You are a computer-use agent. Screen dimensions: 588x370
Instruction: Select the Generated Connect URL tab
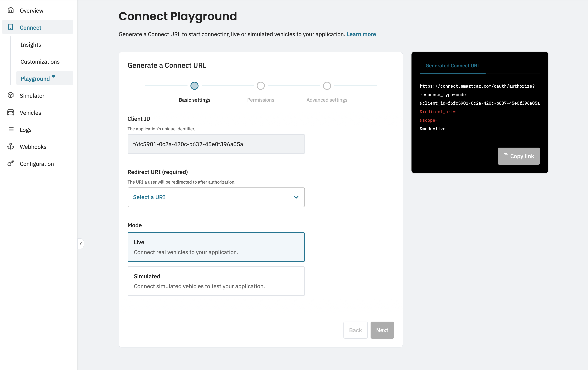[452, 66]
